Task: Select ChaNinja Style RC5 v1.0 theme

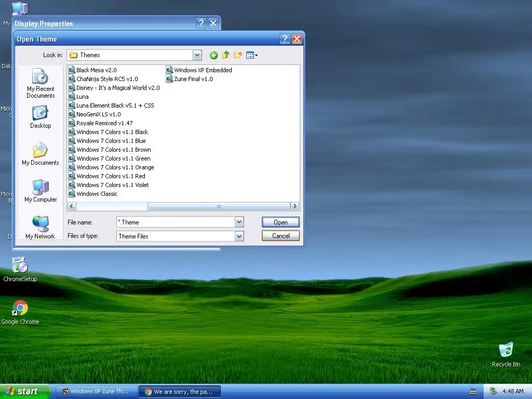Action: 103,79
